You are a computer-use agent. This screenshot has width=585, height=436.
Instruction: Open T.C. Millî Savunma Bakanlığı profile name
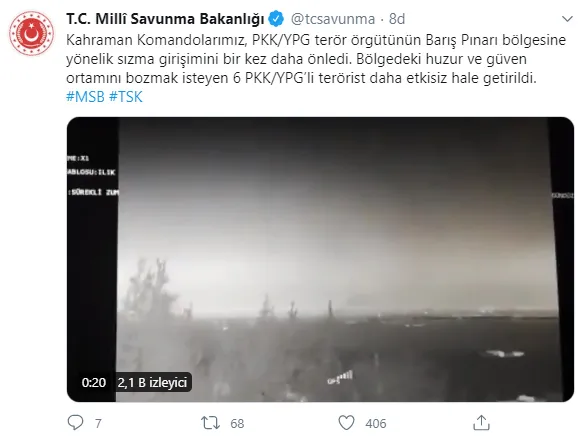click(x=165, y=19)
